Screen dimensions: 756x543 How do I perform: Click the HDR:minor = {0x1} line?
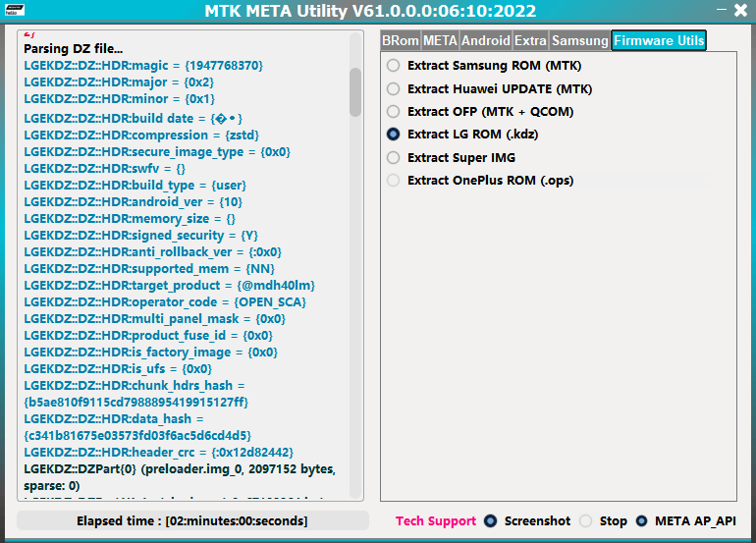click(x=119, y=99)
